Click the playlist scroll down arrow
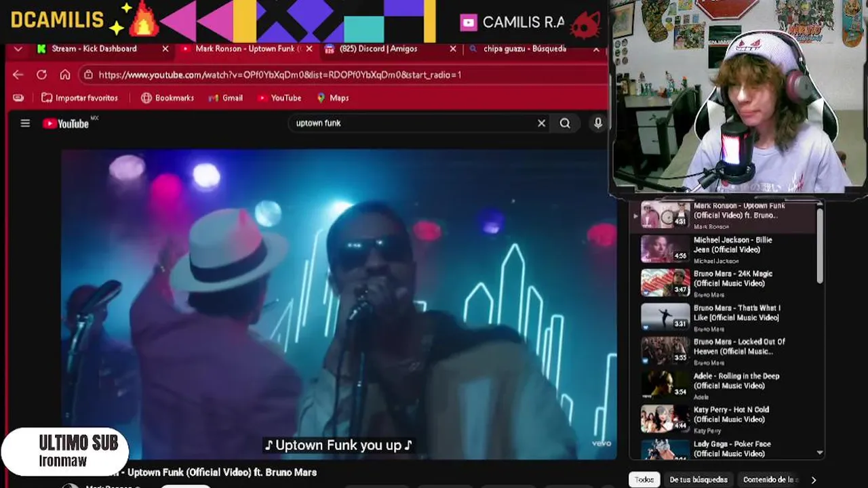The image size is (868, 488). click(x=820, y=452)
